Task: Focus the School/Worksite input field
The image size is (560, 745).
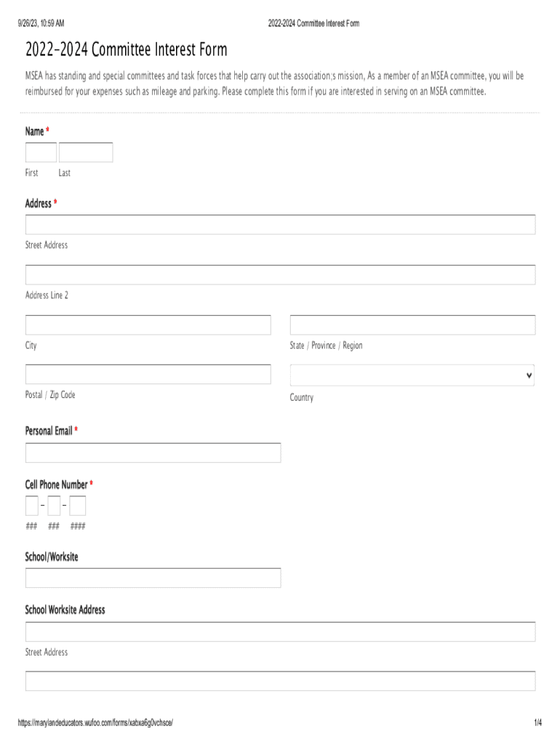Action: click(153, 578)
